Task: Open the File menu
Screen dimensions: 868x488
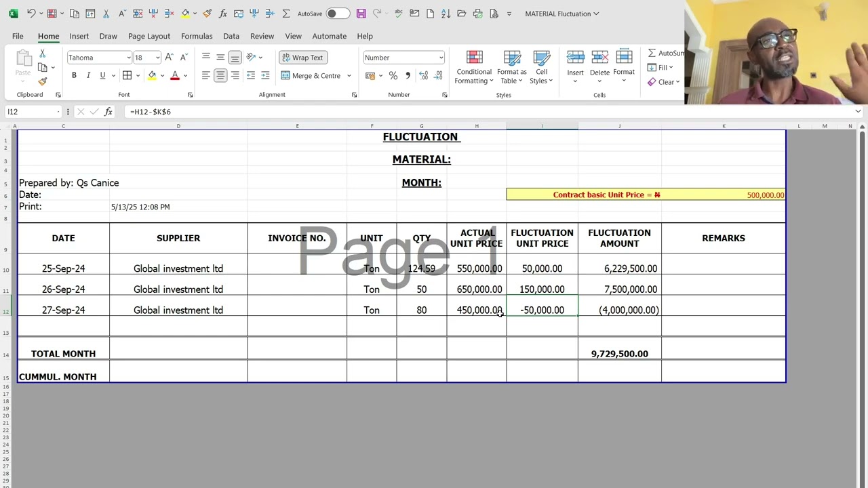Action: point(18,36)
